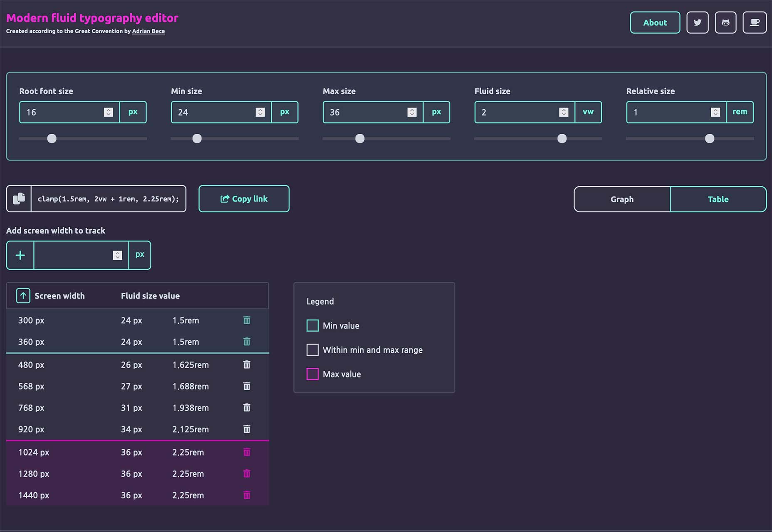Click the Relative size stepper arrows
Image resolution: width=772 pixels, height=532 pixels.
pyautogui.click(x=715, y=112)
